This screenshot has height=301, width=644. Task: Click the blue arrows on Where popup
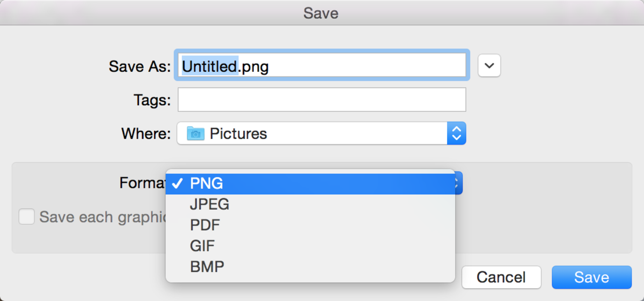click(456, 133)
